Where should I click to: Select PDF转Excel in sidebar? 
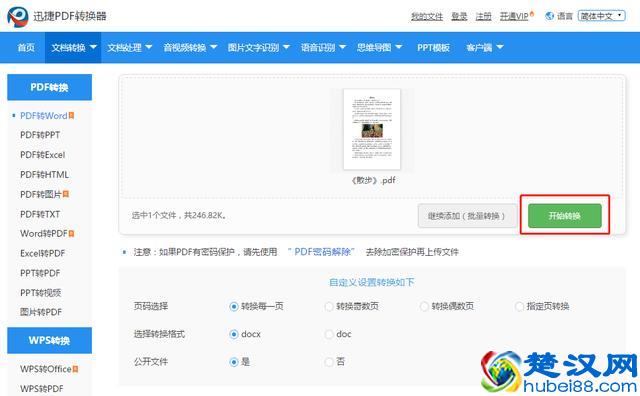42,155
